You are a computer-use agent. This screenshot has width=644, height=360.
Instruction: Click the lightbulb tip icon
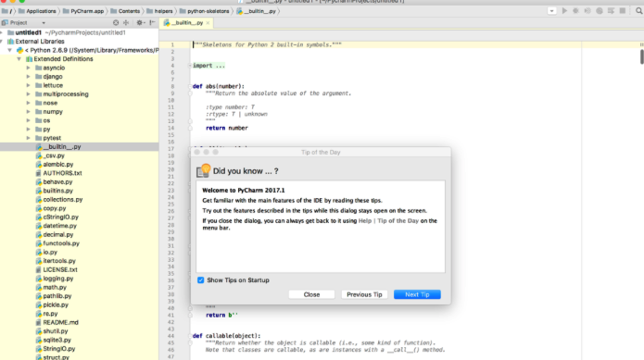coord(203,170)
